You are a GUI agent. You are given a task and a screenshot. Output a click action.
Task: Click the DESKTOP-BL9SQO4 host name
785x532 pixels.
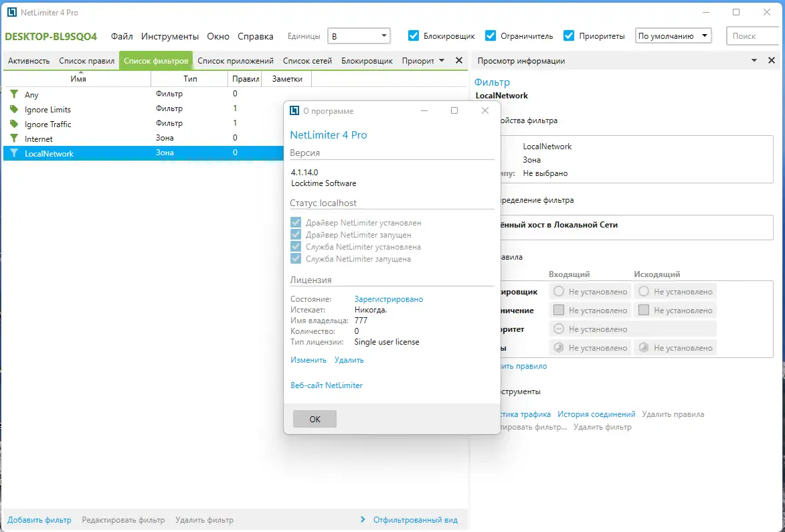(51, 36)
